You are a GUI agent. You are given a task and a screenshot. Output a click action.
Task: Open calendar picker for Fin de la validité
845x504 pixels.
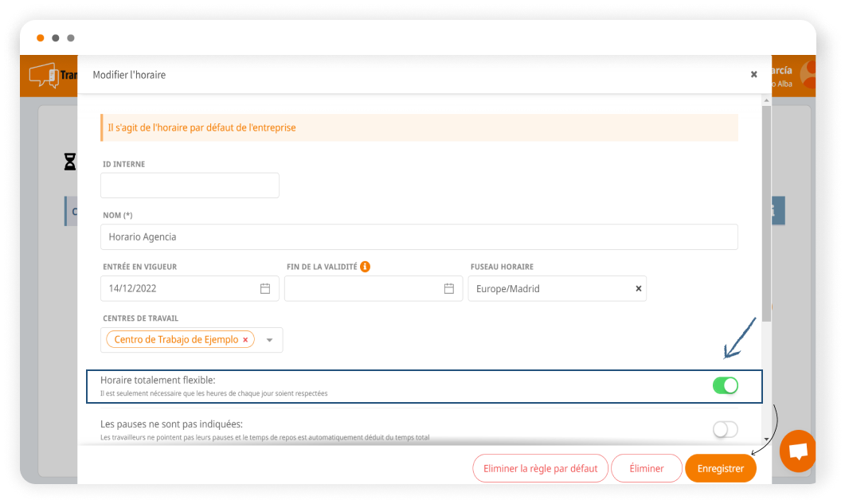(449, 288)
